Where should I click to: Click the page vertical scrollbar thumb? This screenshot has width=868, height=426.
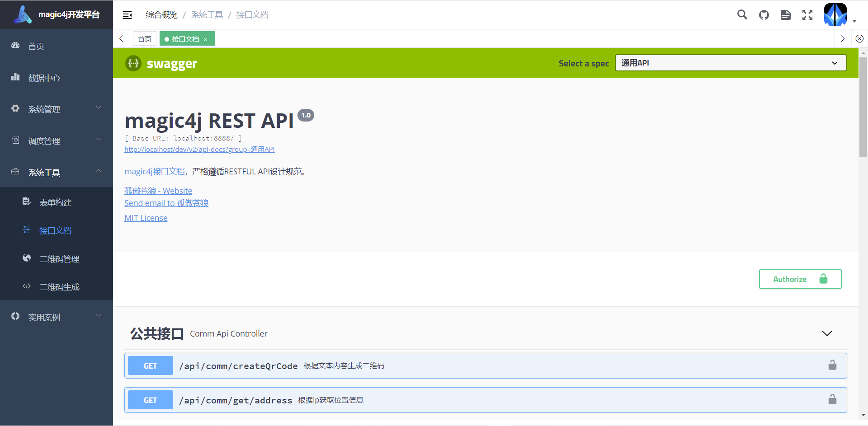click(x=863, y=107)
